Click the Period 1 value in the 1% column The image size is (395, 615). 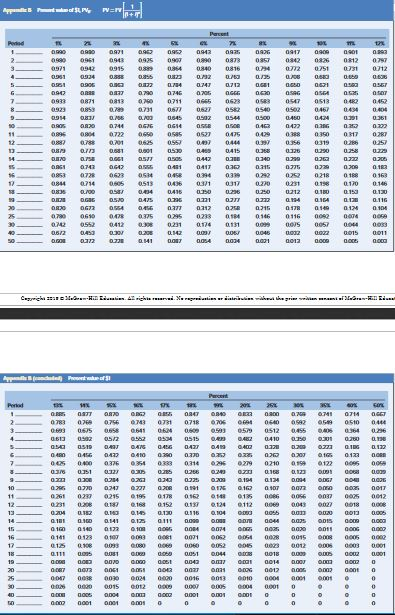[58, 52]
